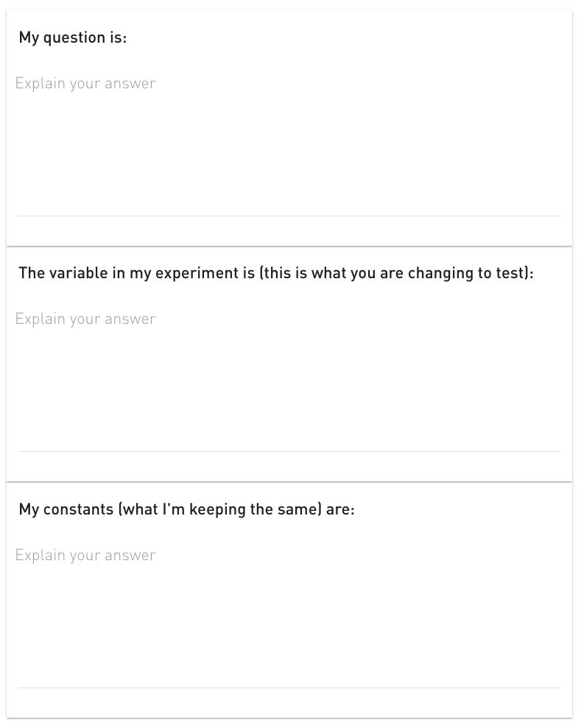The width and height of the screenshot is (581, 728).
Task: Click underline of the question answer field
Action: click(x=289, y=216)
